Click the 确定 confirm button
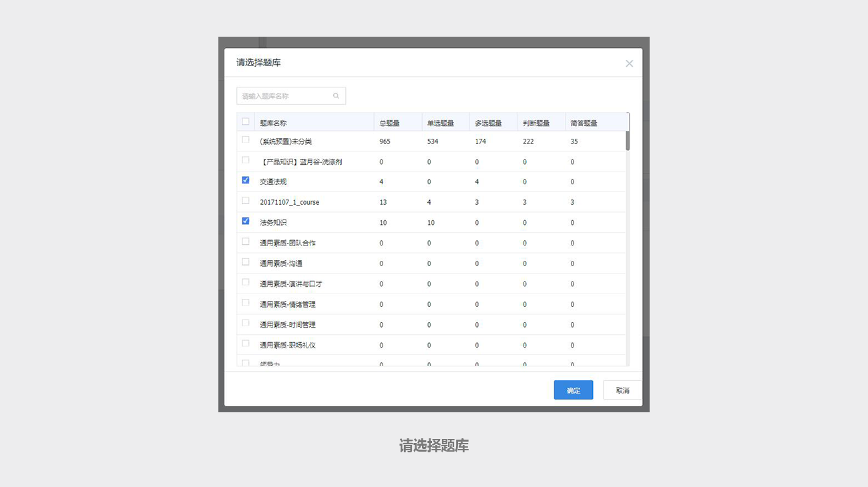 573,390
